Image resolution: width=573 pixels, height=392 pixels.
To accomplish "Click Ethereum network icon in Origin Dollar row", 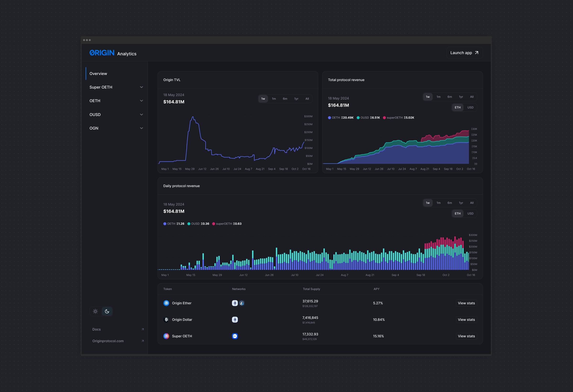I will pyautogui.click(x=235, y=319).
